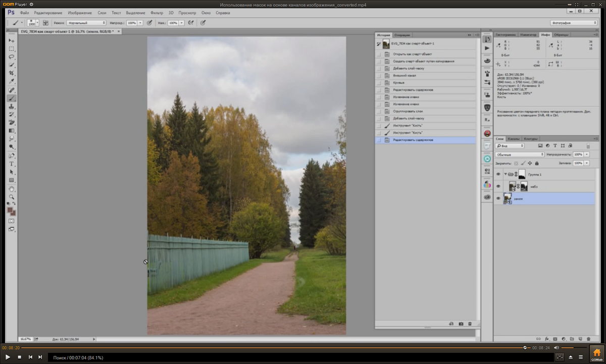Select the Crop tool in the toolbox
The width and height of the screenshot is (606, 364).
[x=11, y=73]
